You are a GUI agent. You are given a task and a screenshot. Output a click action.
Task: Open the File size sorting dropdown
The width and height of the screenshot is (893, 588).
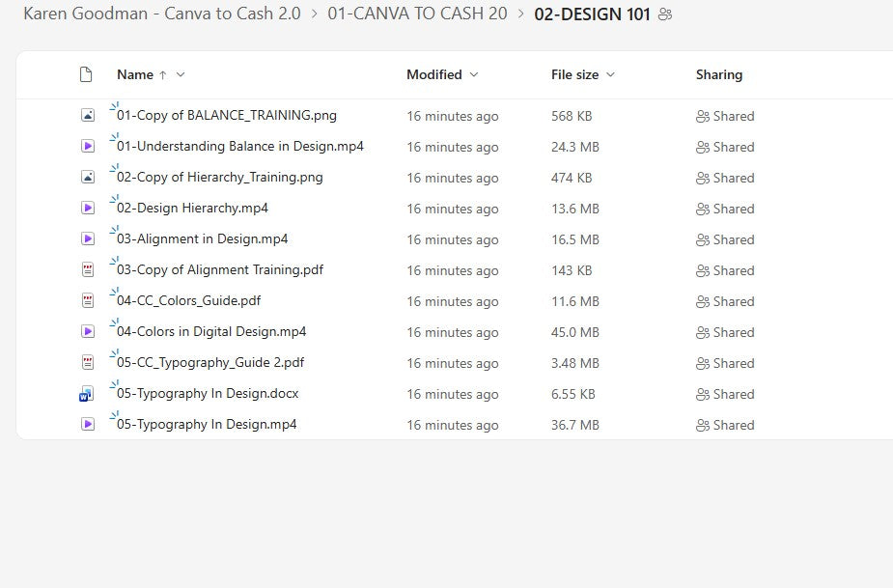click(x=609, y=74)
